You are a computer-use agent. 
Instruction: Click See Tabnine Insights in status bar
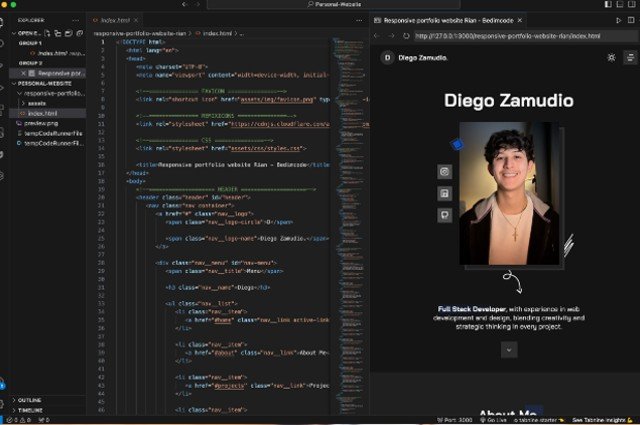pyautogui.click(x=602, y=420)
